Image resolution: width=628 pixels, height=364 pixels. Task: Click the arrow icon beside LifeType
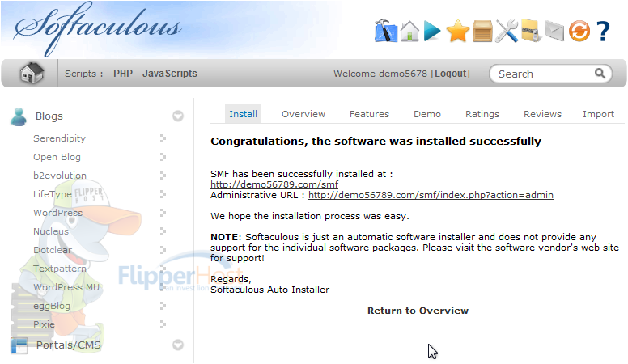point(163,194)
